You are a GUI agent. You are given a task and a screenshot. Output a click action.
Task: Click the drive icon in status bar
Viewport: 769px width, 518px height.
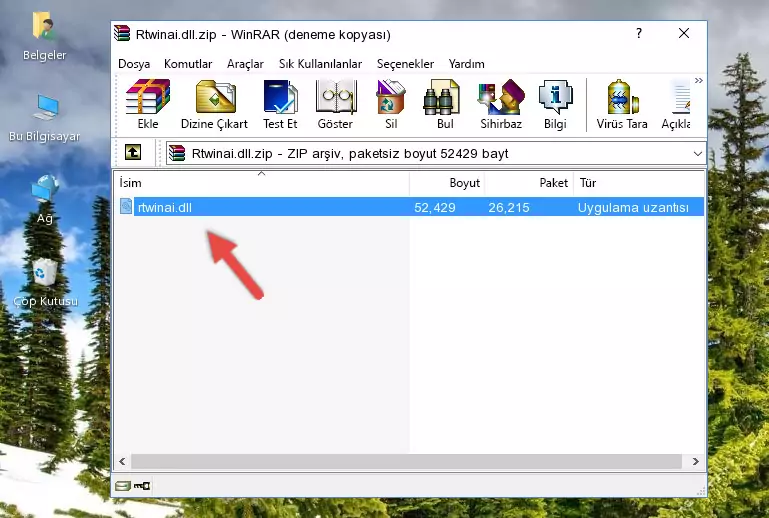[123, 486]
